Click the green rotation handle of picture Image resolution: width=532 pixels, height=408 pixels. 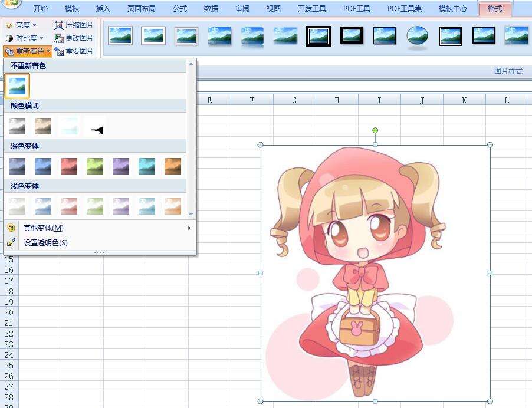(x=375, y=130)
